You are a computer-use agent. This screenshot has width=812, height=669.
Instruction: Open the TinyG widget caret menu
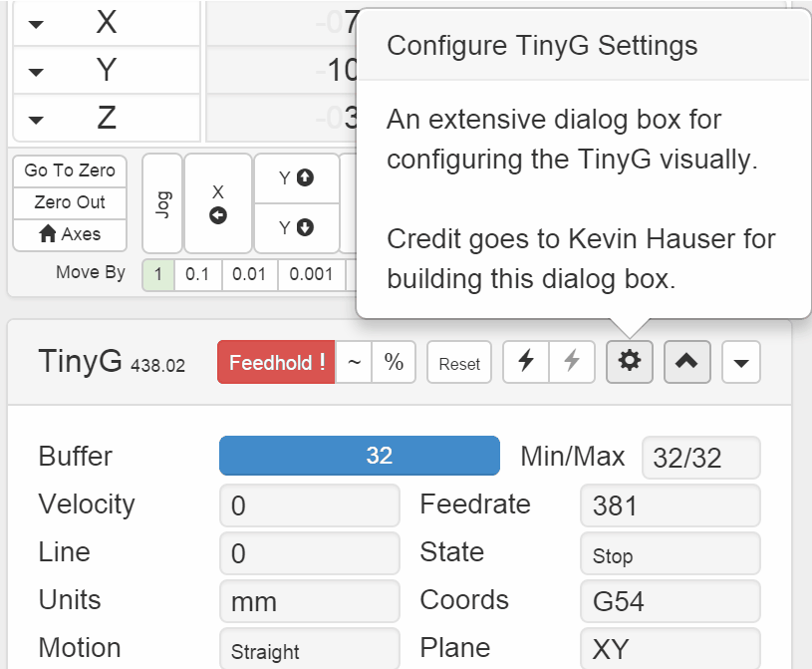[740, 363]
